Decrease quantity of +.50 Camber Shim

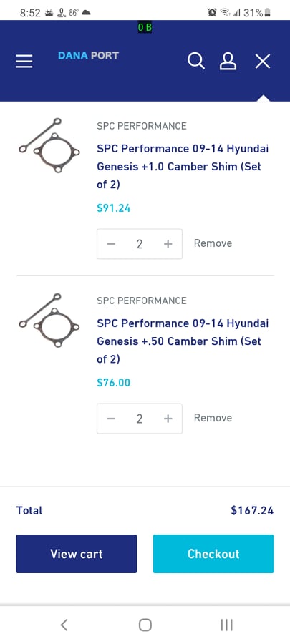point(111,419)
